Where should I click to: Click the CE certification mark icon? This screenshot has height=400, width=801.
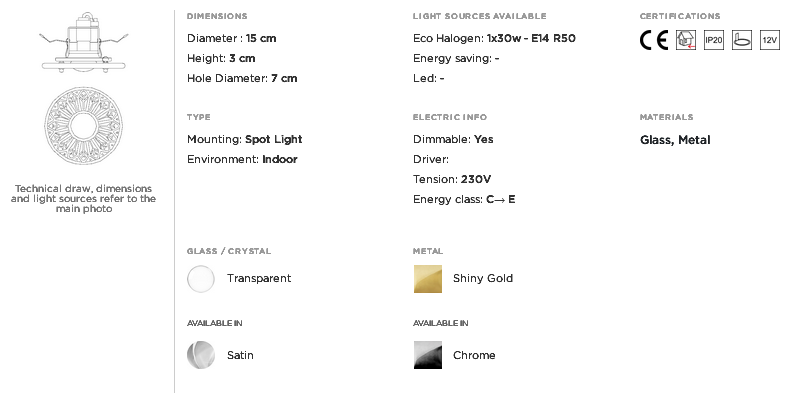click(654, 40)
